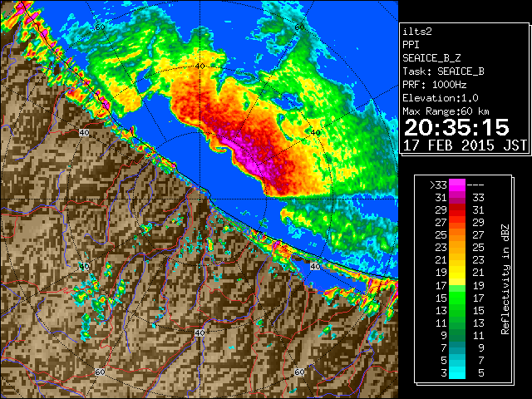Click the purple legend band between 31 and 33
Image resolution: width=532 pixels, height=399 pixels.
[x=457, y=198]
